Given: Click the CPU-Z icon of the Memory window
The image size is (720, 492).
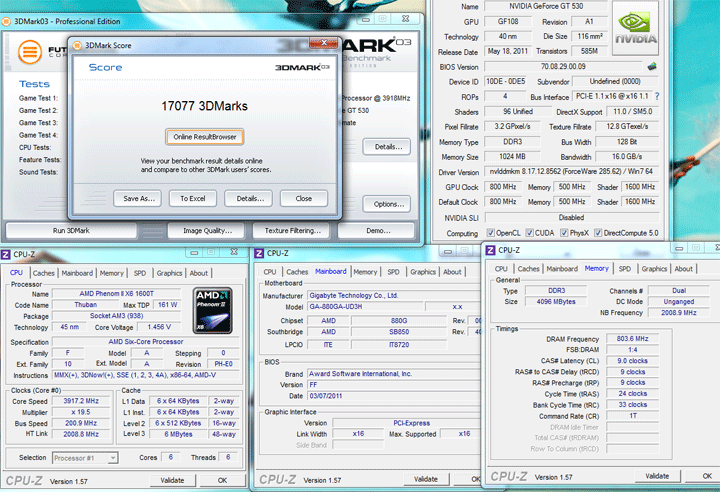Looking at the screenshot, I should (x=491, y=250).
